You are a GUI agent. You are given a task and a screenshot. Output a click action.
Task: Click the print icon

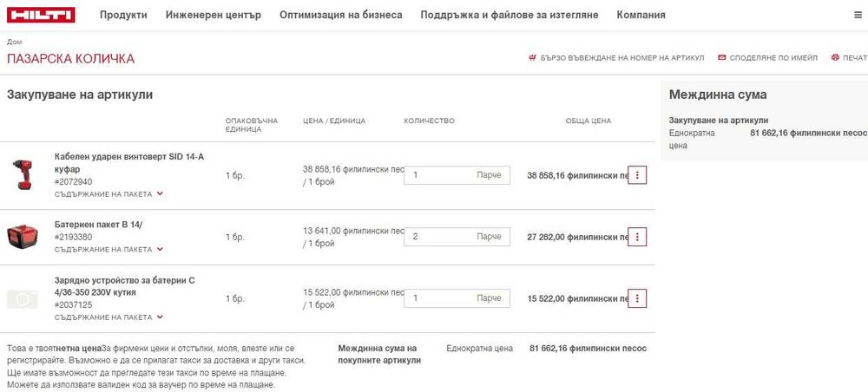pyautogui.click(x=835, y=57)
